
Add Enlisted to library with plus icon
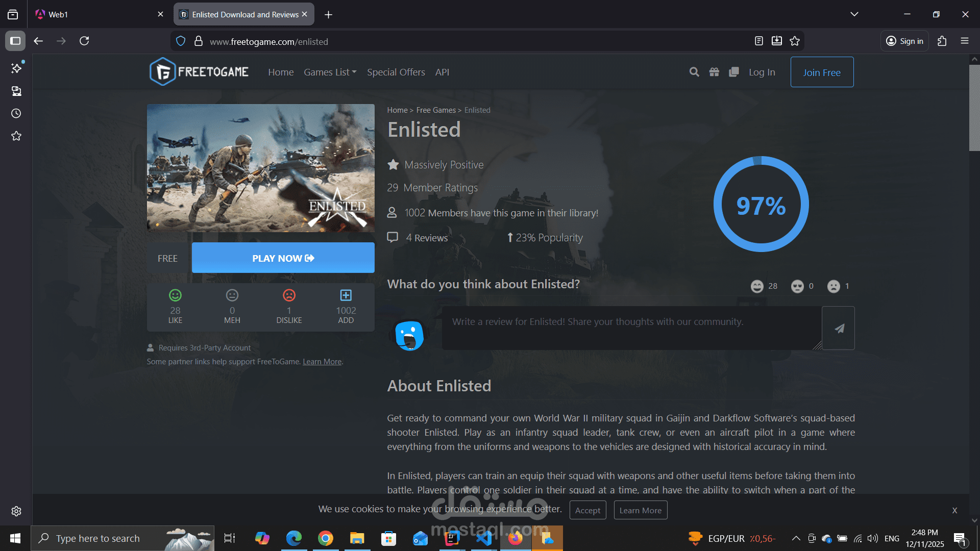(x=346, y=295)
